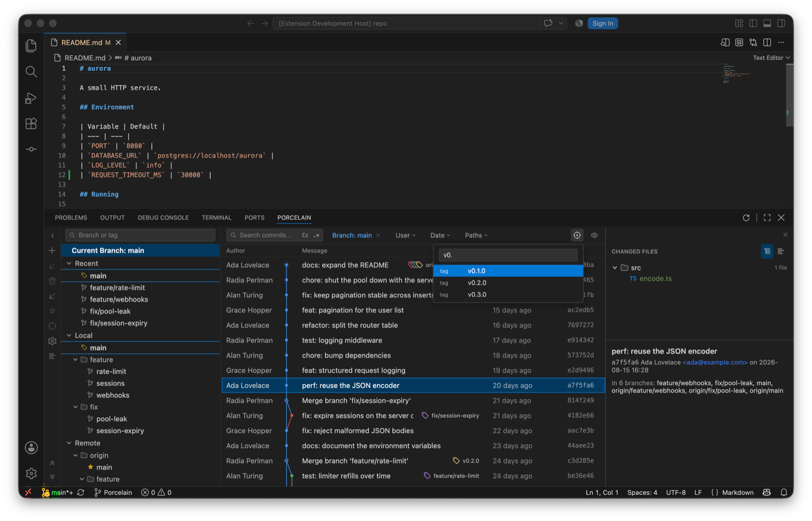This screenshot has height=521, width=812.
Task: Collapse the branch sidebar with left chevron
Action: [52, 235]
